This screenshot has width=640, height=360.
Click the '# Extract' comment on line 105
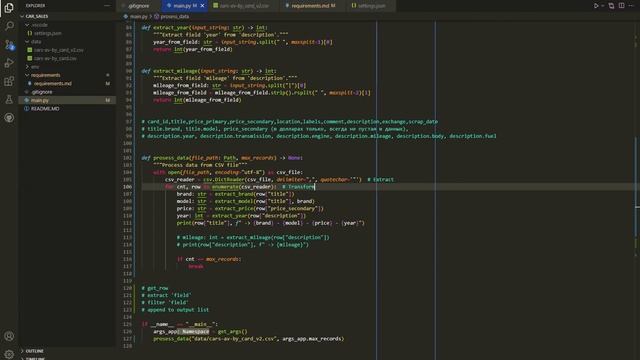(380, 180)
